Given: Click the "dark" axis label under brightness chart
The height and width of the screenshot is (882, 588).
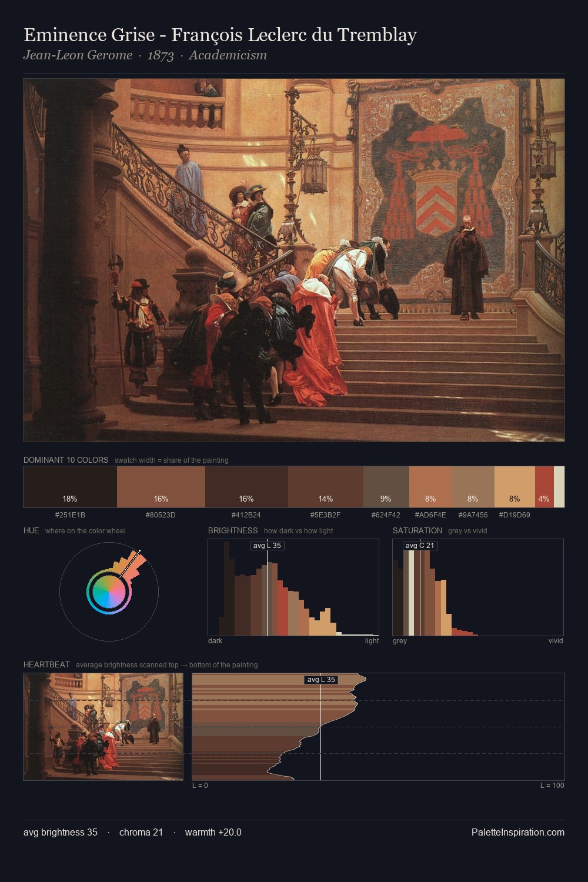Looking at the screenshot, I should (x=215, y=641).
